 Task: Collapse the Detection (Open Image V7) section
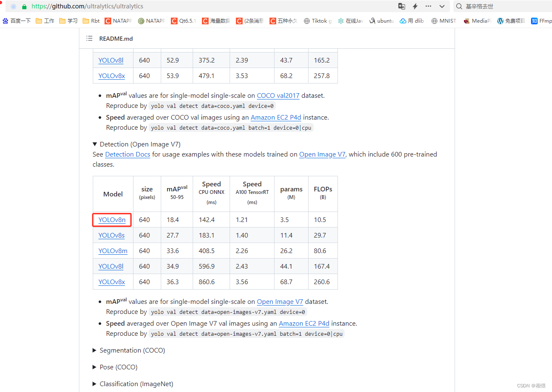(137, 144)
